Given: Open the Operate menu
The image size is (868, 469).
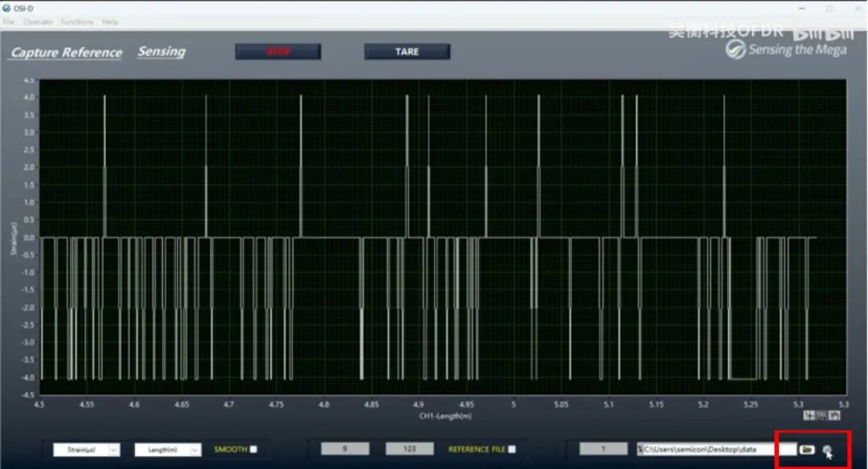Looking at the screenshot, I should [x=37, y=22].
